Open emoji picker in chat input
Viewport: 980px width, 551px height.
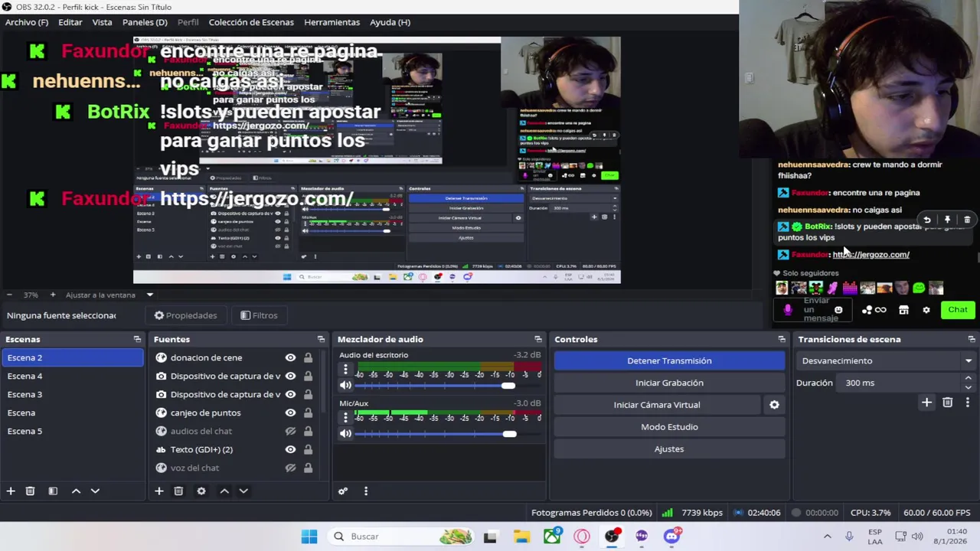(x=838, y=310)
